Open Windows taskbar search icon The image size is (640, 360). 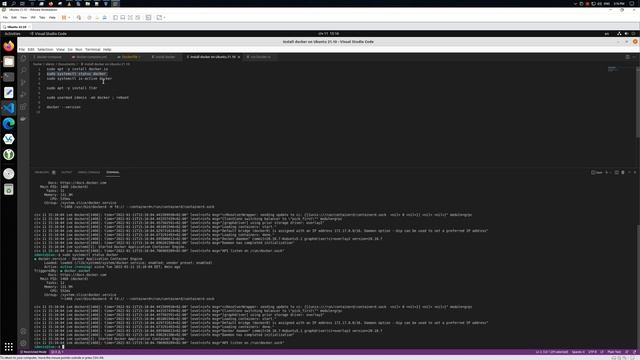[13, 3]
